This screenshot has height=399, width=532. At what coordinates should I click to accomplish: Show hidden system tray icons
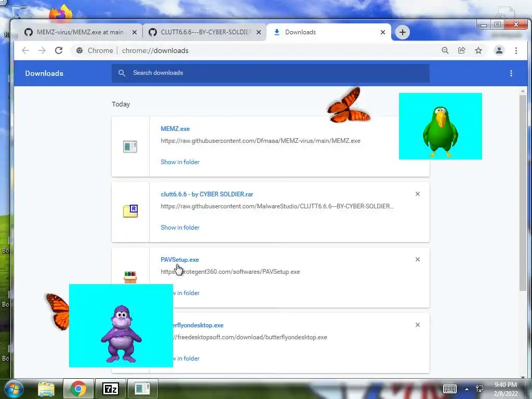click(467, 389)
